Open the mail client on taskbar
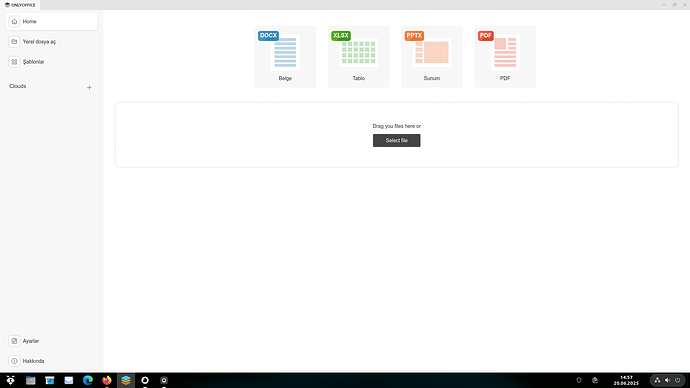This screenshot has width=690, height=388. (x=69, y=381)
